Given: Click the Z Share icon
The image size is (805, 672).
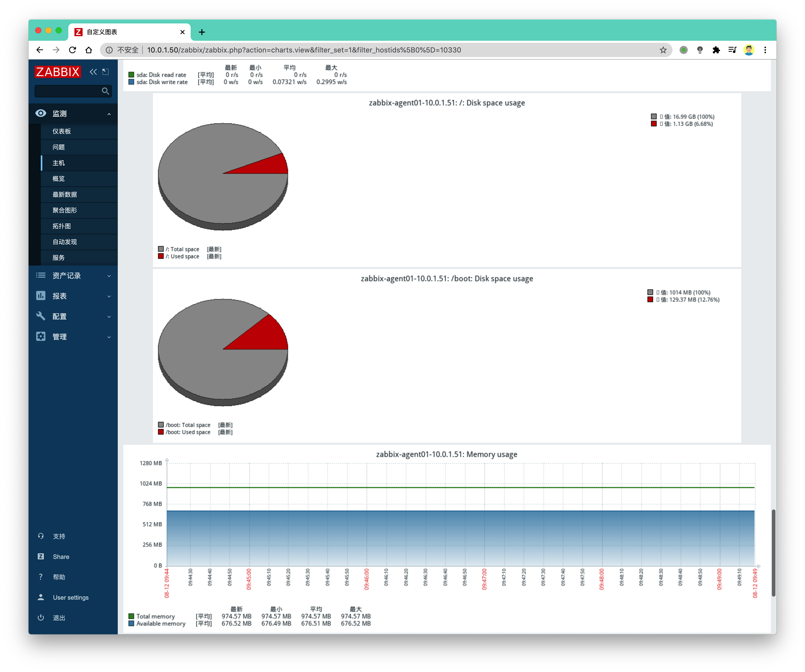Looking at the screenshot, I should tap(41, 556).
